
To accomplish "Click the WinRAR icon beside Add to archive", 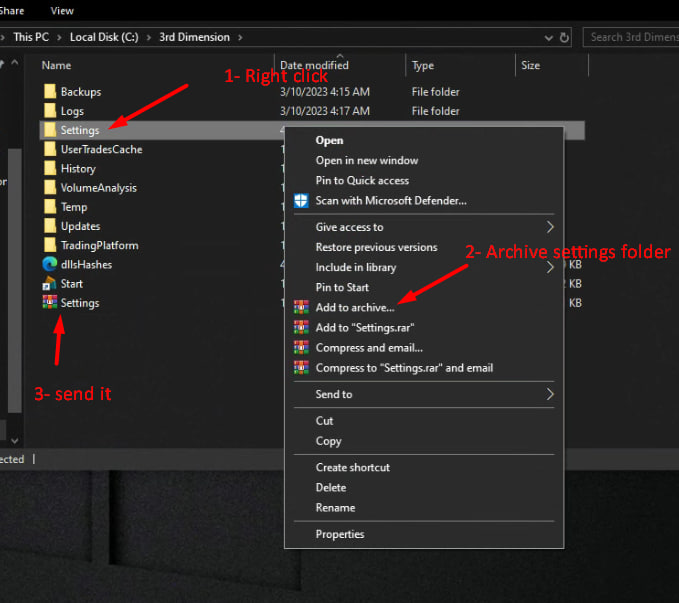I will [301, 307].
